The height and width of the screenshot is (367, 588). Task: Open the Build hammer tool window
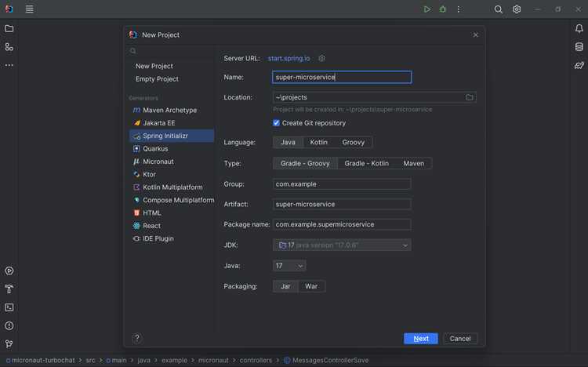point(9,289)
